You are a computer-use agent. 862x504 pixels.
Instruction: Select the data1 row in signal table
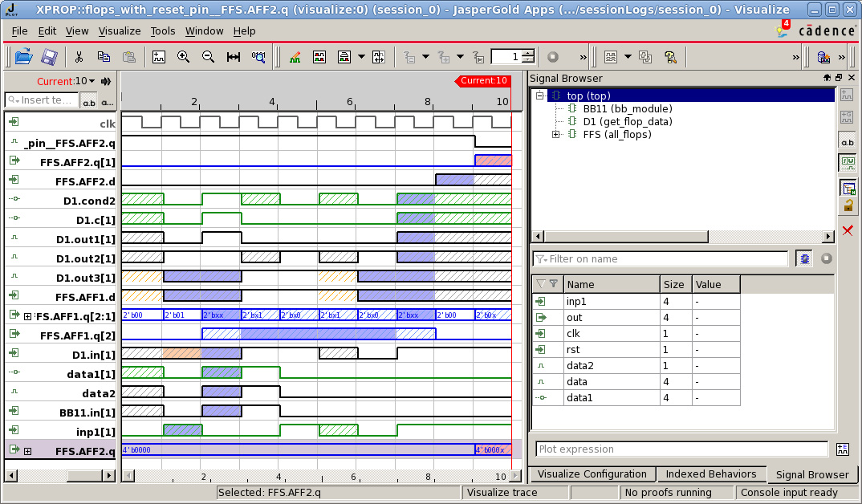pyautogui.click(x=636, y=397)
